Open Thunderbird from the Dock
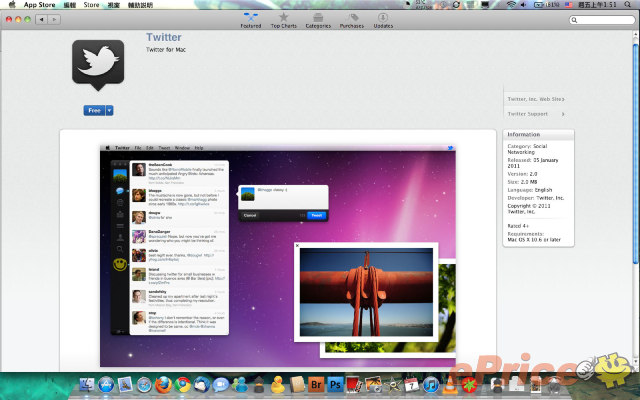Screen dimensions: 640x400 click(x=202, y=384)
